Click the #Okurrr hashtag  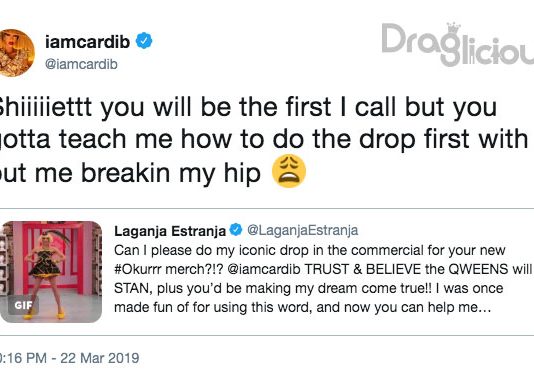[x=138, y=269]
